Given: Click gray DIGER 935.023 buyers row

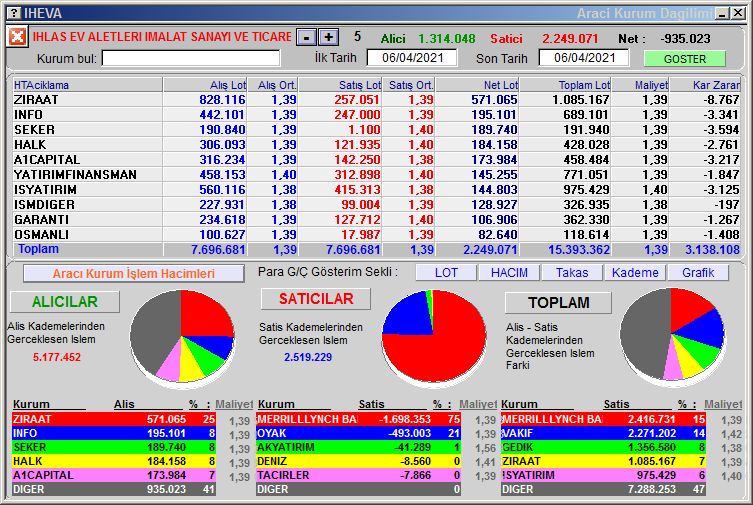Looking at the screenshot, I should (114, 489).
